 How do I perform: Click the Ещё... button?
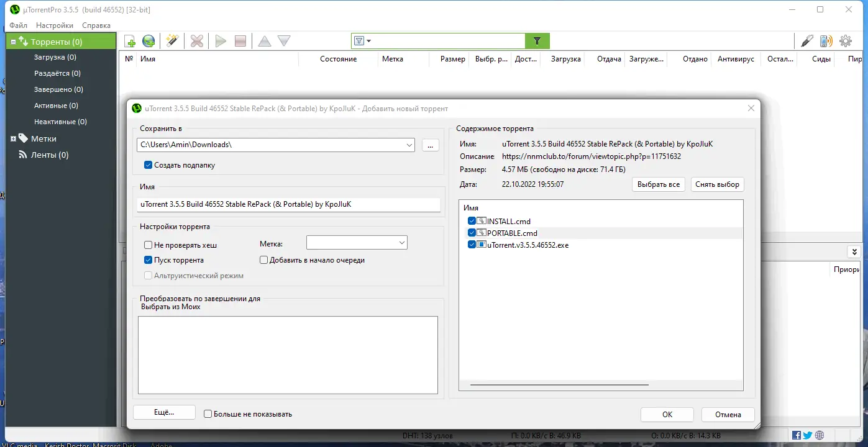point(164,412)
